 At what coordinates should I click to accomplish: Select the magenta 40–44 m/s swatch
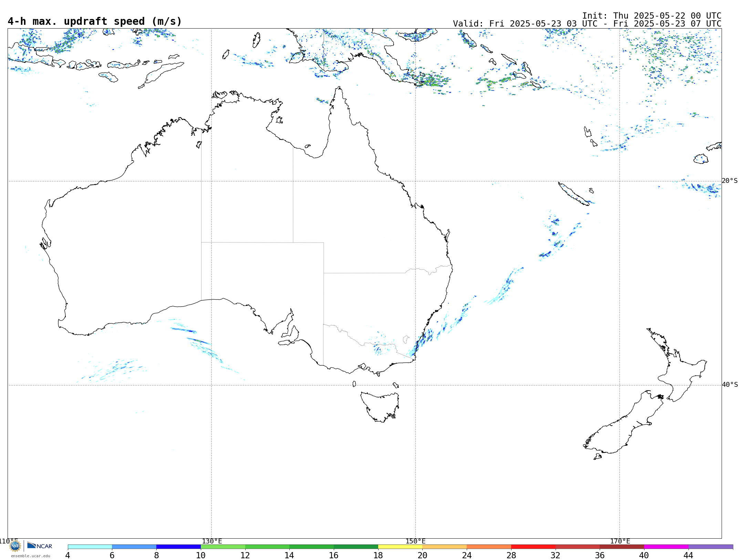tap(666, 547)
